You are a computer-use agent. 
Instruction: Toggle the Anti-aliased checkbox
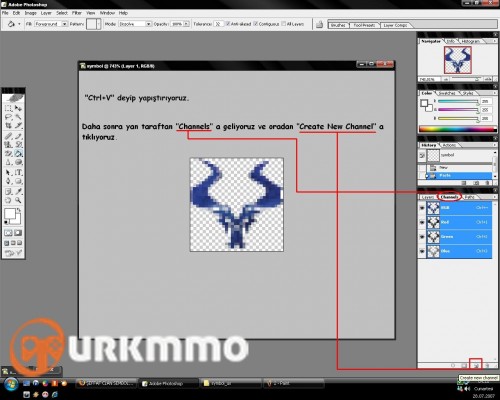228,24
